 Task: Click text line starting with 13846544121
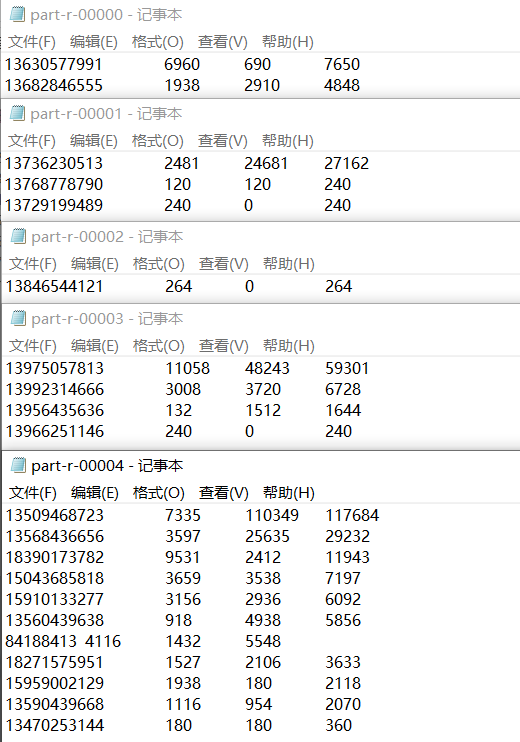click(x=179, y=286)
